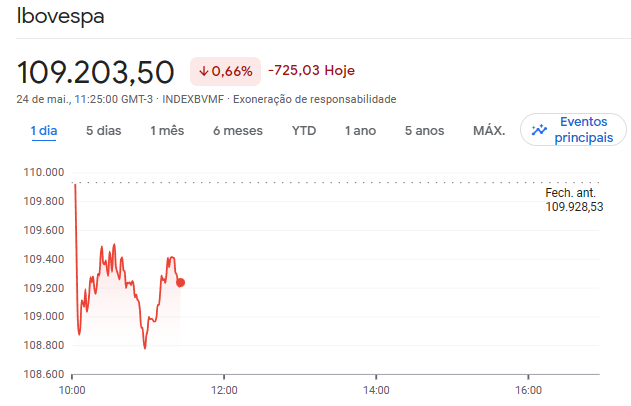Click the -725,03 Hoje change text
631x406 pixels.
click(312, 71)
